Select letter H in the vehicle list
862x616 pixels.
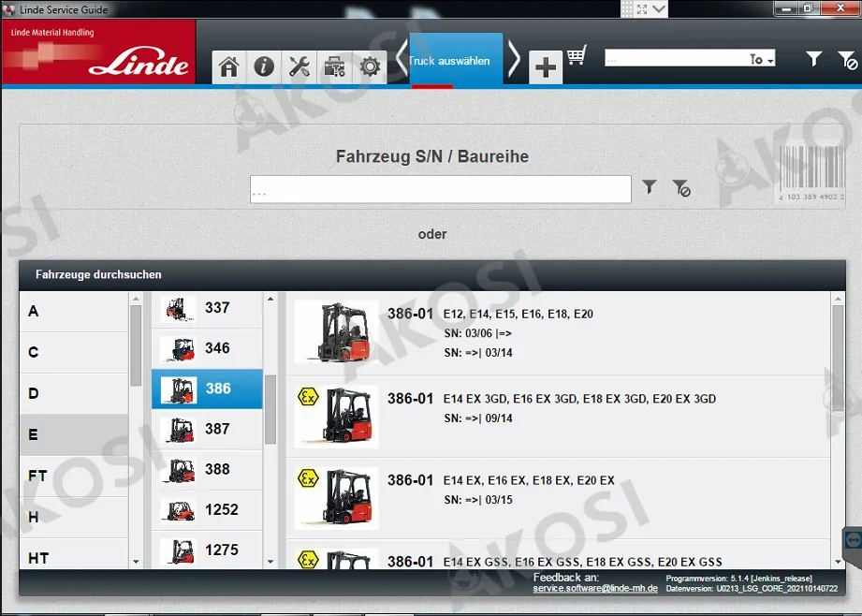(x=74, y=518)
